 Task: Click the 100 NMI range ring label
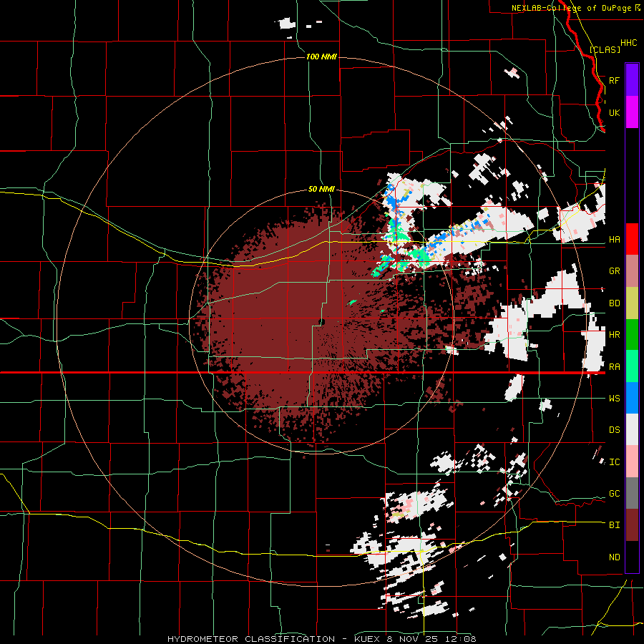point(321,57)
